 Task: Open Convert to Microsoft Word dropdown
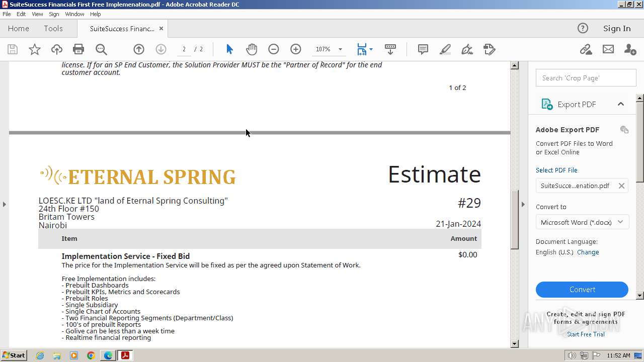pos(582,222)
